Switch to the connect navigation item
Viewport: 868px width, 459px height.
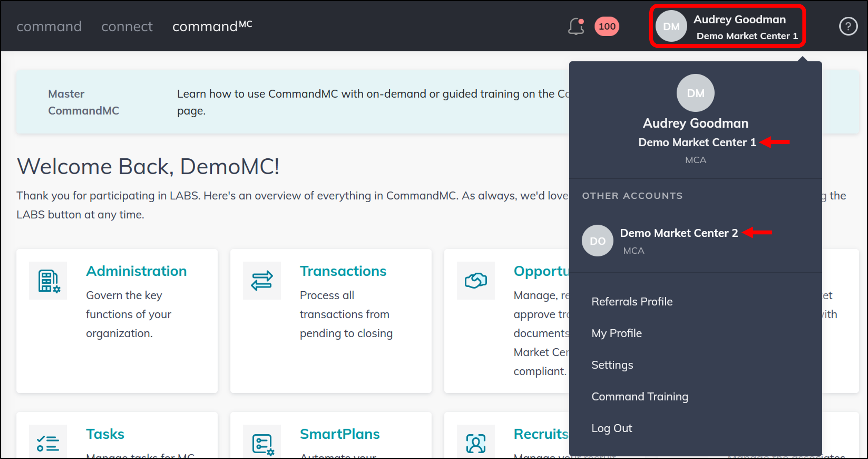(127, 26)
